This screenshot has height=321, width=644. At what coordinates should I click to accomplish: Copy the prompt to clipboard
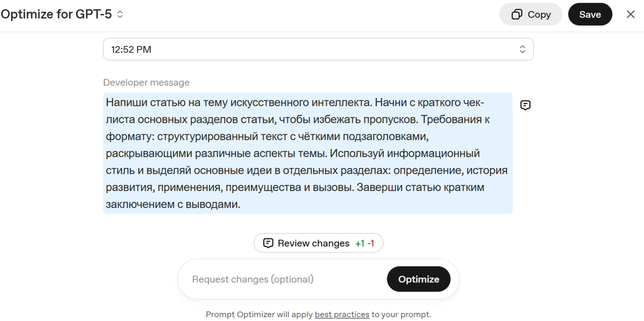click(x=530, y=14)
